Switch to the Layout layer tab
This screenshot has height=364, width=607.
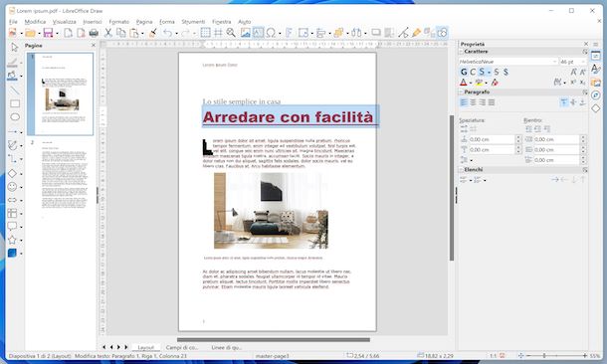(146, 347)
